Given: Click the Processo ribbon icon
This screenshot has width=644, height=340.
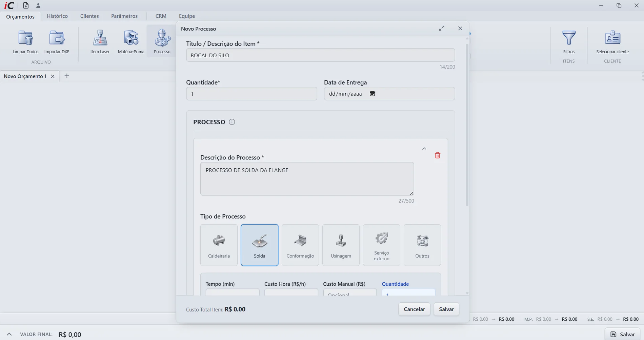Looking at the screenshot, I should (162, 42).
